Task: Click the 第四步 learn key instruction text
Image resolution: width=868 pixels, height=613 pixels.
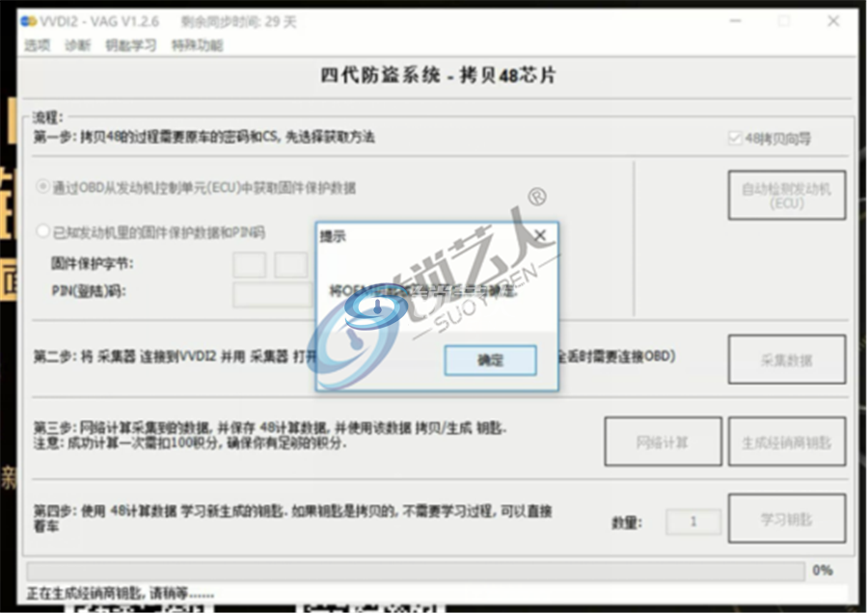Action: [292, 519]
